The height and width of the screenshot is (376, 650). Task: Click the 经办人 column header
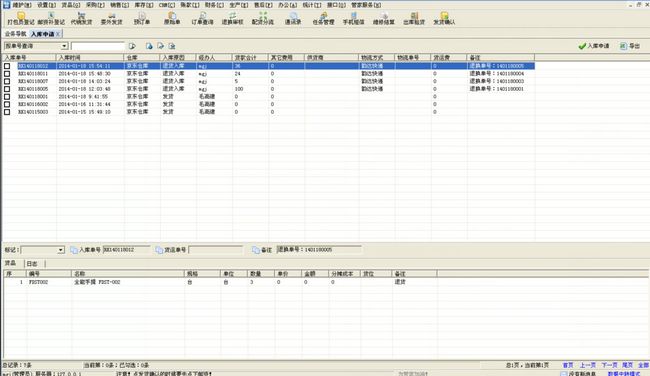[214, 58]
